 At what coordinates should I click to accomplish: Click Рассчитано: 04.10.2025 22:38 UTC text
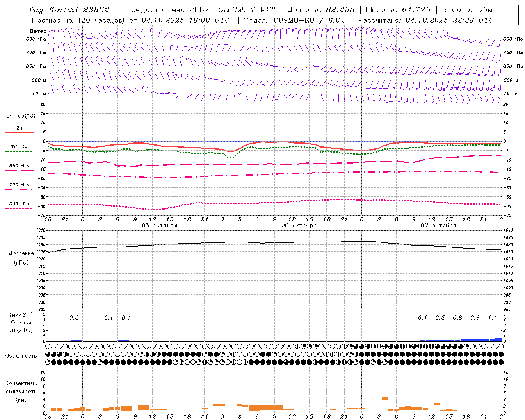(426, 20)
